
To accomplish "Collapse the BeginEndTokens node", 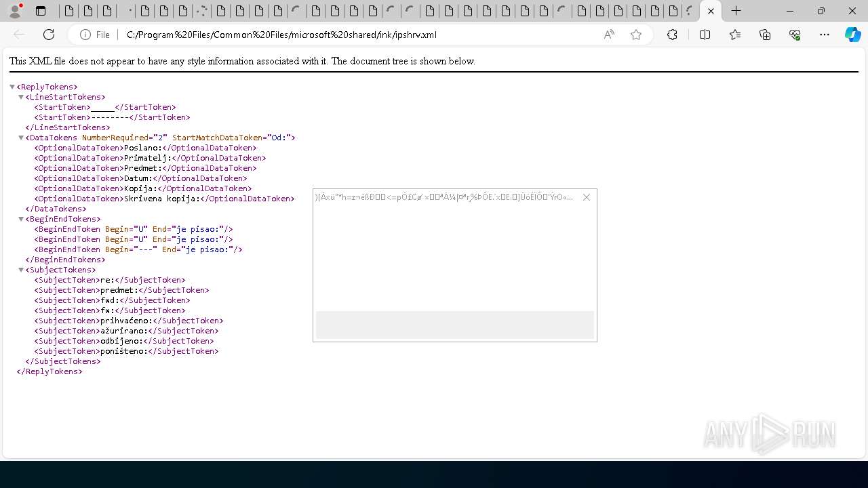I will coord(21,219).
